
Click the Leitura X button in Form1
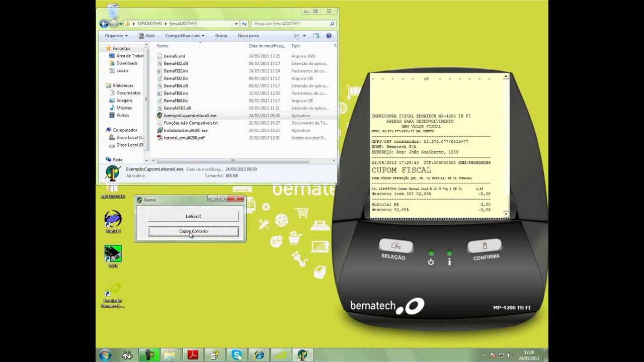pyautogui.click(x=193, y=216)
